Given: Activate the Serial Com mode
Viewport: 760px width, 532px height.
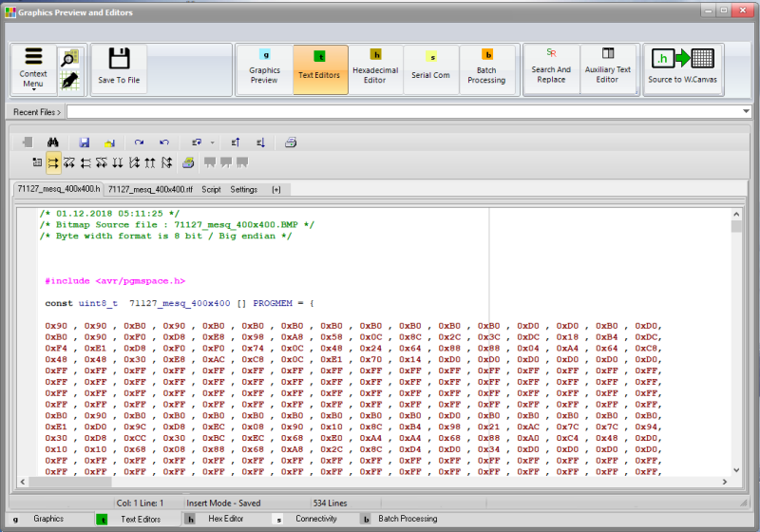Looking at the screenshot, I should (x=430, y=68).
